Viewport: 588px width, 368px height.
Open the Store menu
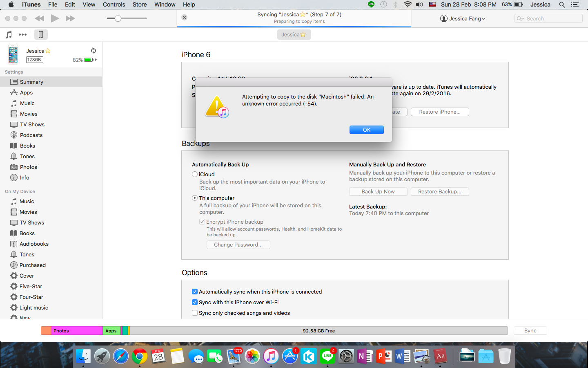(x=140, y=4)
